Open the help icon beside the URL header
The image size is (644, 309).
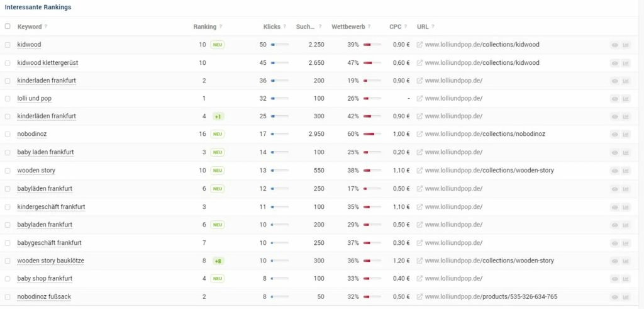[433, 26]
